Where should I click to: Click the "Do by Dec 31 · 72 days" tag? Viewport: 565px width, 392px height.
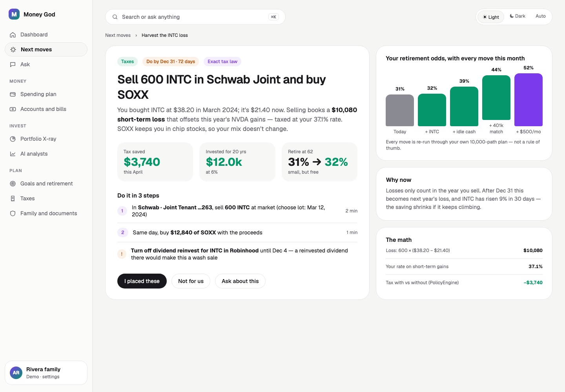click(171, 62)
